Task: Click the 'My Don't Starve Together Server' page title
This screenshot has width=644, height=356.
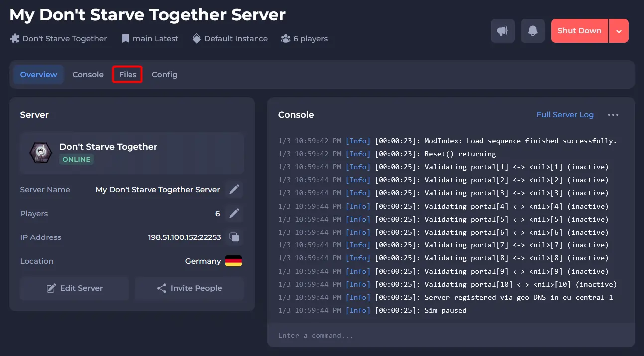Action: 148,14
